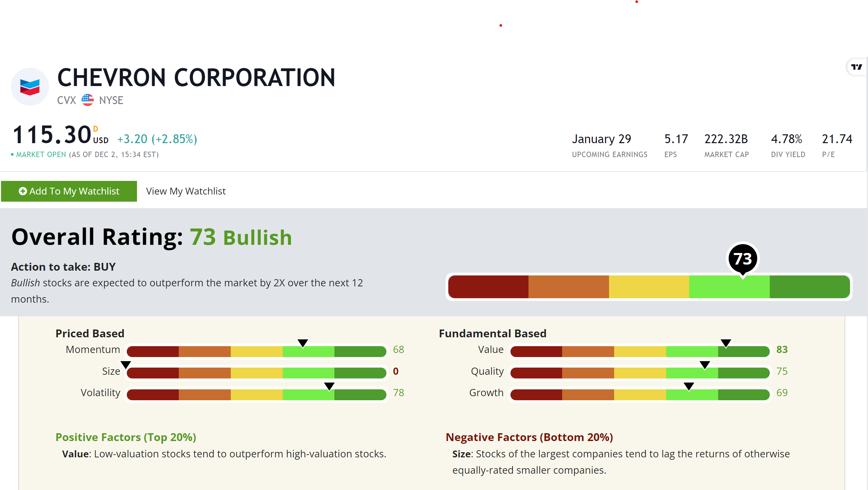This screenshot has height=490, width=868.
Task: Click Add To My Watchlist button
Action: (69, 191)
